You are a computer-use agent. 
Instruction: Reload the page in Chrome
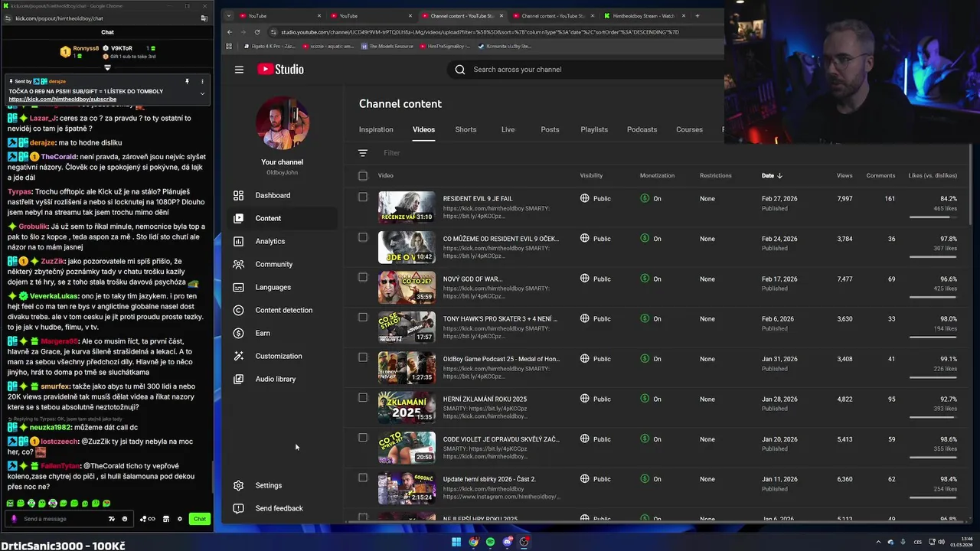pyautogui.click(x=257, y=32)
